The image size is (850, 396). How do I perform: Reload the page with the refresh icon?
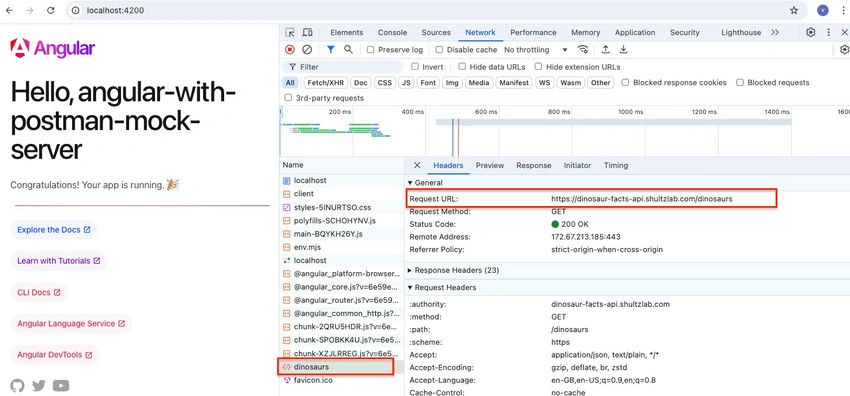pos(50,10)
